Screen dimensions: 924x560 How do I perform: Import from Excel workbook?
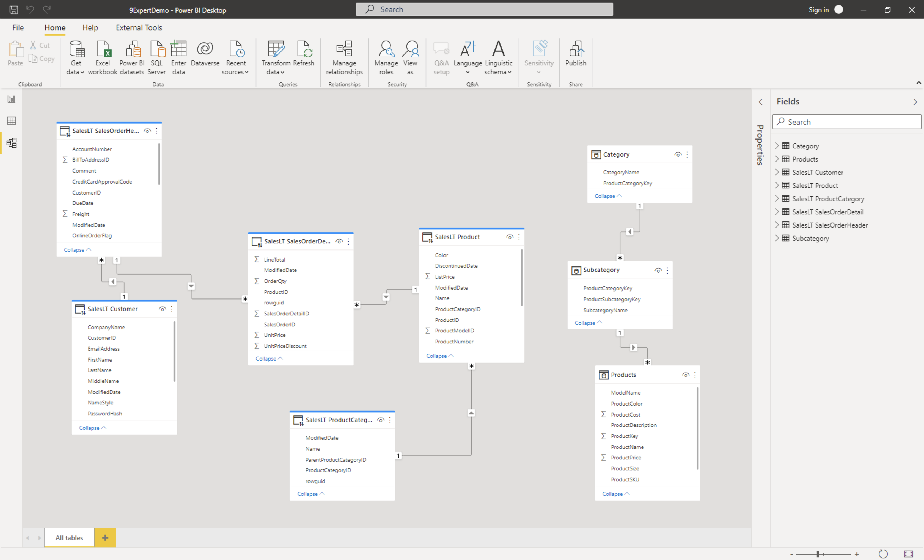102,57
